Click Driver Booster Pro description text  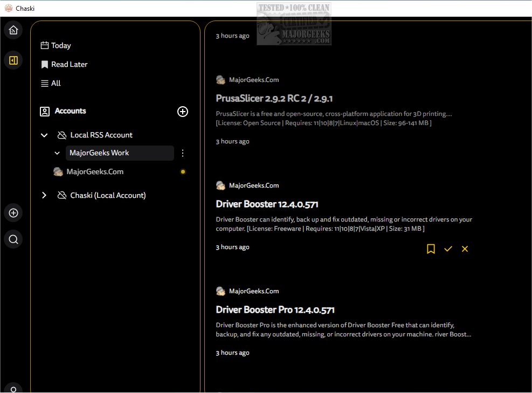point(343,329)
